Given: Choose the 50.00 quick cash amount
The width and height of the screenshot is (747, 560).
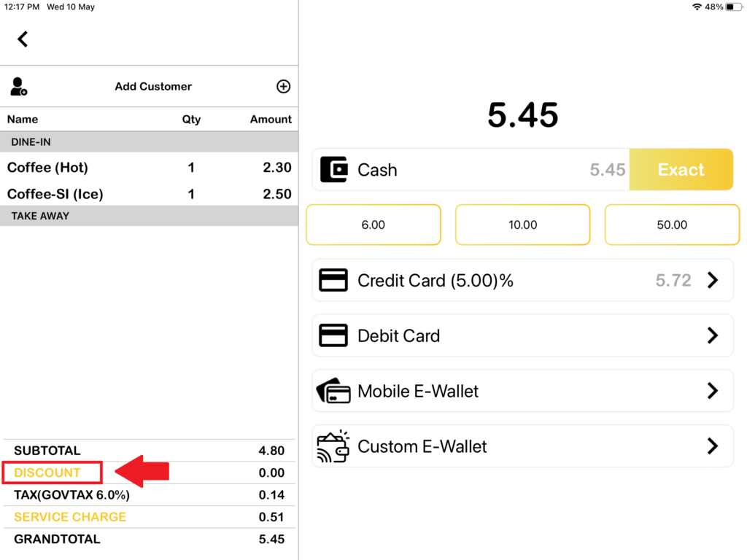Looking at the screenshot, I should (672, 225).
